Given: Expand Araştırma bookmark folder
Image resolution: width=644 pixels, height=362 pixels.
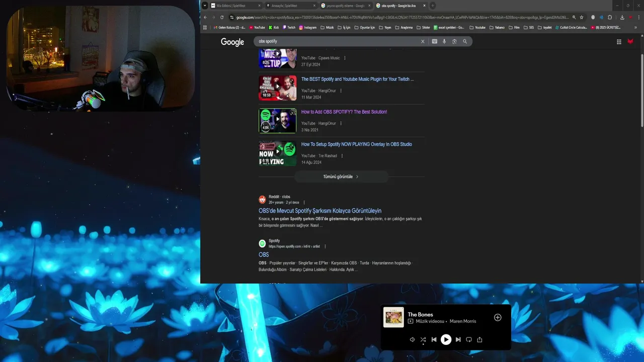Looking at the screenshot, I should click(403, 28).
